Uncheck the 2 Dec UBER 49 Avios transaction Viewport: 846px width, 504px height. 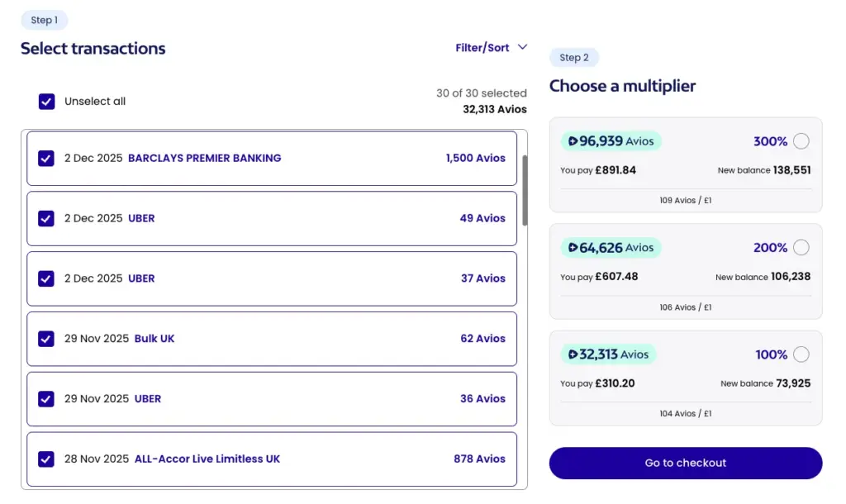(x=47, y=219)
